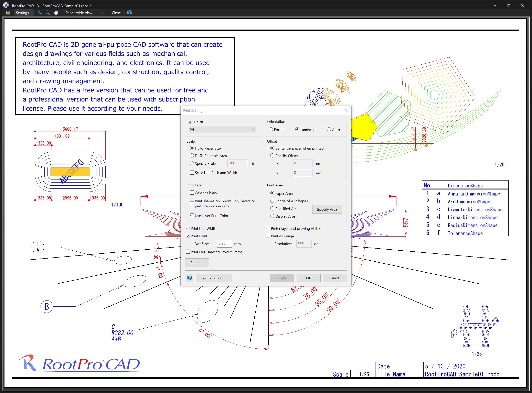Screen dimensions: 532x393
Task: Select Specify Offset radio button
Action: (x=284, y=156)
